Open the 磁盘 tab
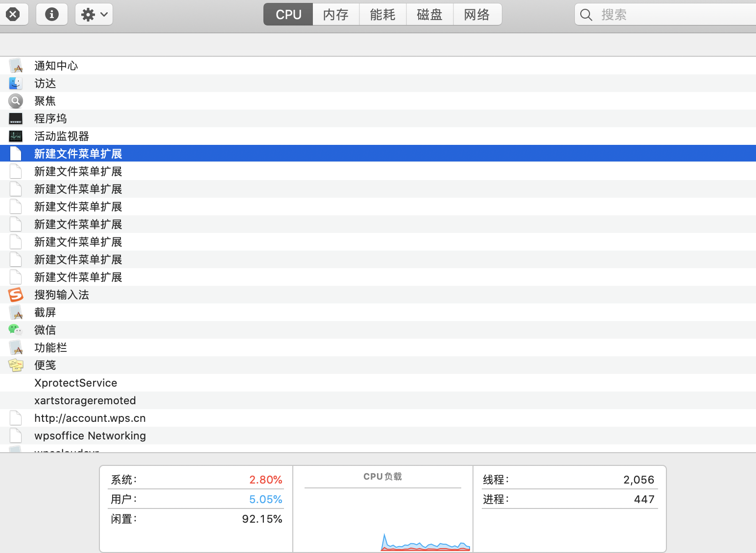This screenshot has height=553, width=756. [x=429, y=15]
